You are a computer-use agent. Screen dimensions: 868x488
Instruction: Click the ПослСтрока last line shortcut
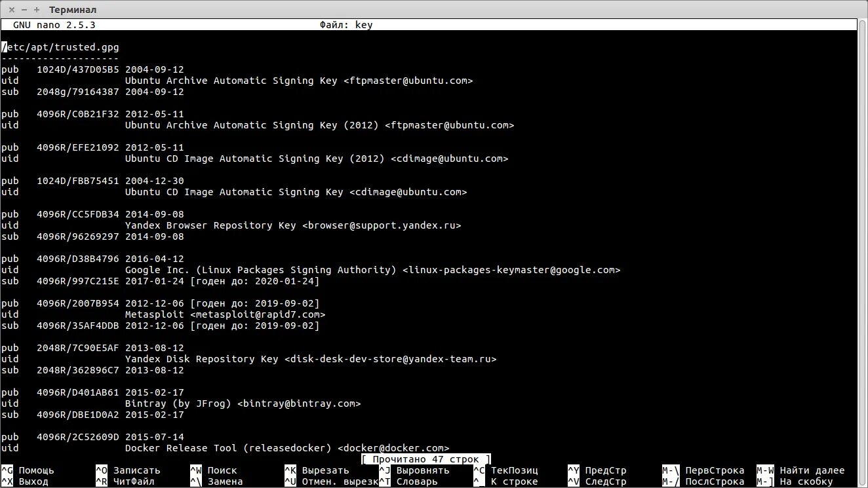pos(703,481)
